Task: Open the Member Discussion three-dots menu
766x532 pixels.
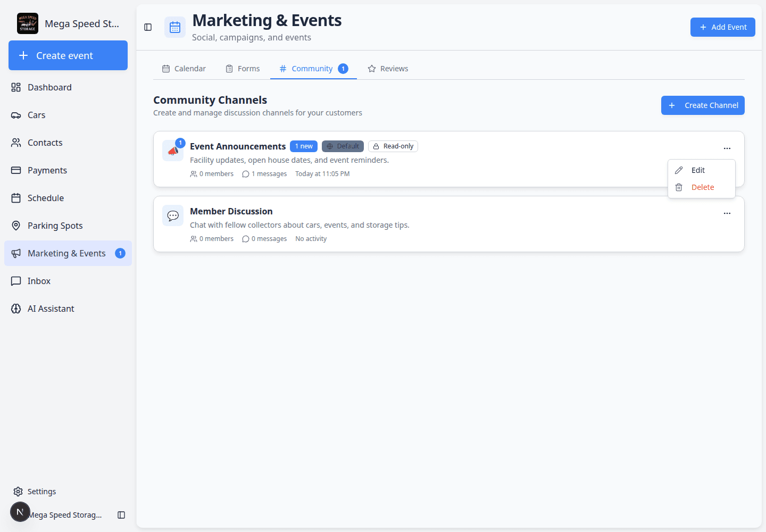Action: (727, 213)
